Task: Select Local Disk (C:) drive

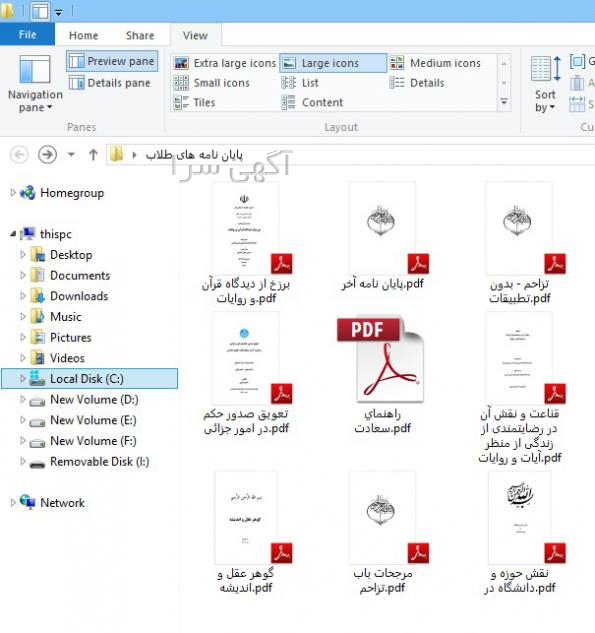Action: pyautogui.click(x=89, y=379)
